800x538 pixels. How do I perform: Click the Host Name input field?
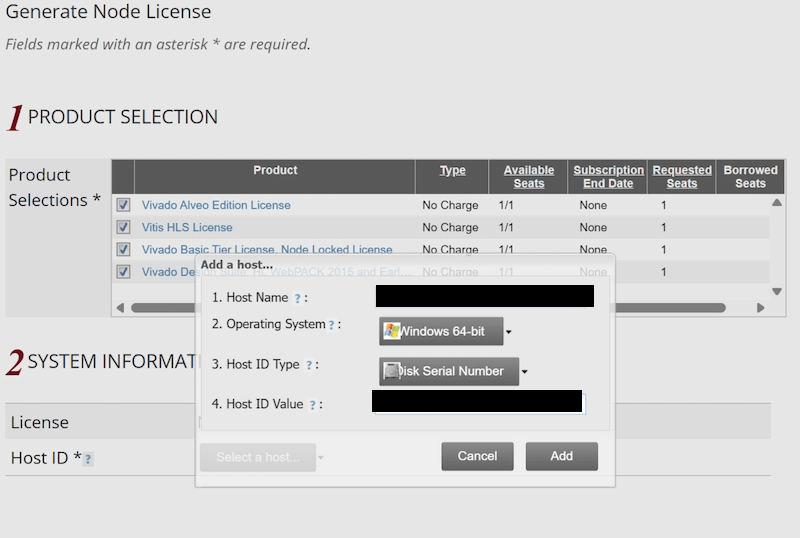coord(485,296)
